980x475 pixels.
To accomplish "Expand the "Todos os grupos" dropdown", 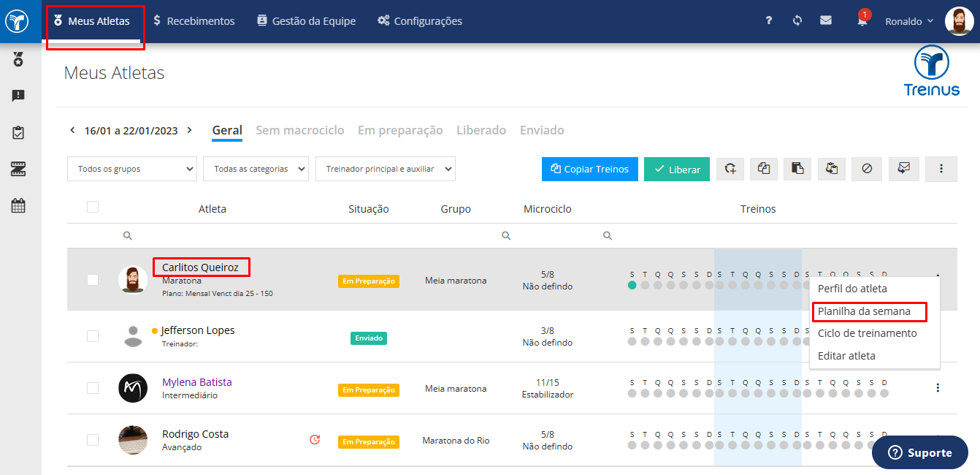I will click(x=132, y=169).
